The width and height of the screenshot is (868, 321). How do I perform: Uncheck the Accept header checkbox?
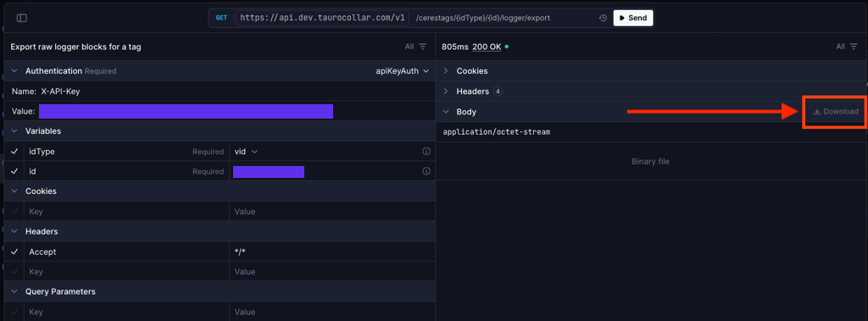pyautogui.click(x=14, y=252)
